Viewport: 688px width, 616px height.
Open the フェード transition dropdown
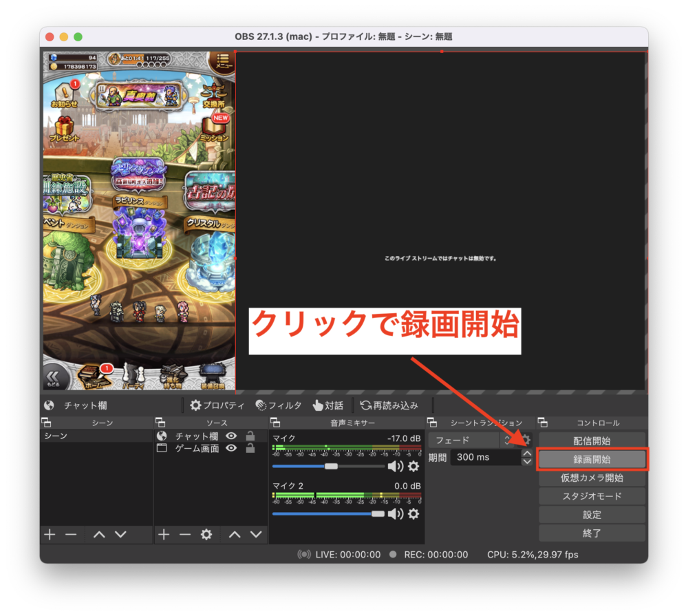tap(471, 440)
